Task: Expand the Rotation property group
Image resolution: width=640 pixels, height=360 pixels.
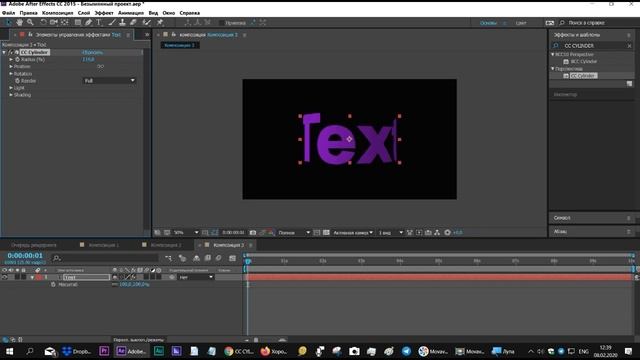Action: click(x=11, y=74)
